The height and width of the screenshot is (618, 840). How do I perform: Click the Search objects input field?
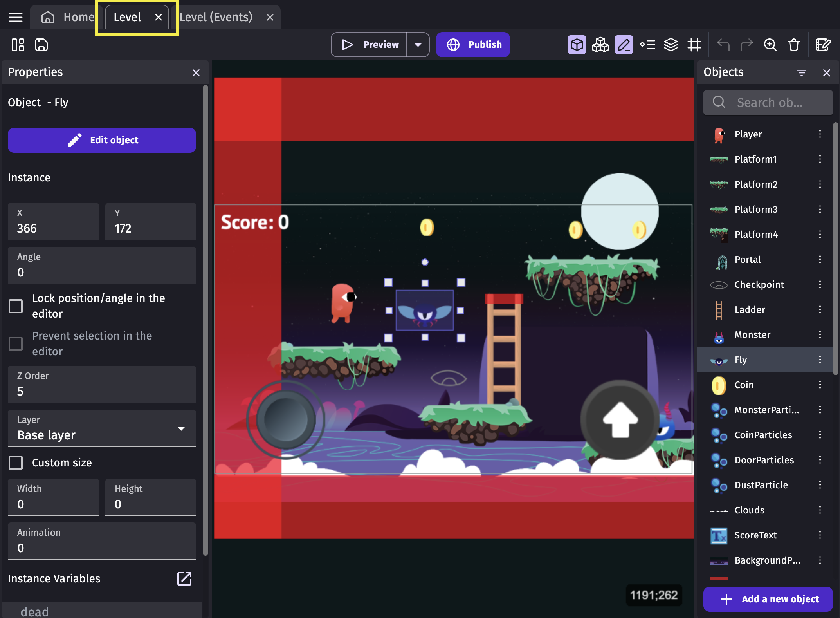769,103
